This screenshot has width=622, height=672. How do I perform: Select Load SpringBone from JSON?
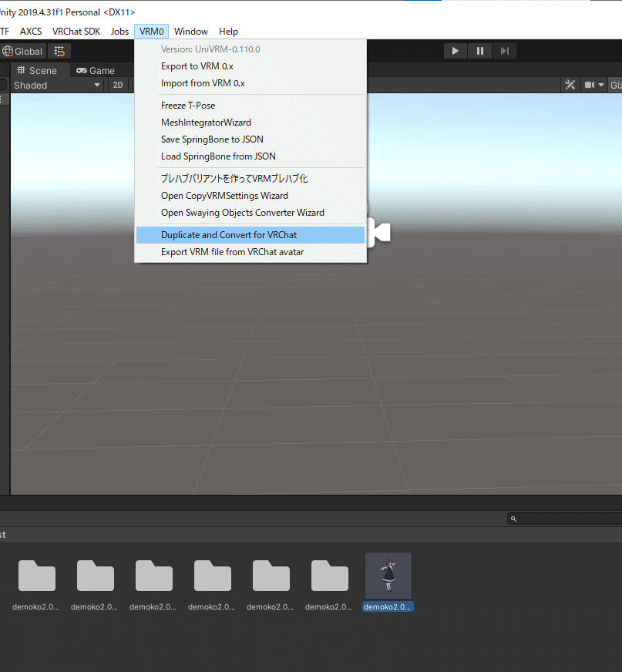pyautogui.click(x=250, y=156)
